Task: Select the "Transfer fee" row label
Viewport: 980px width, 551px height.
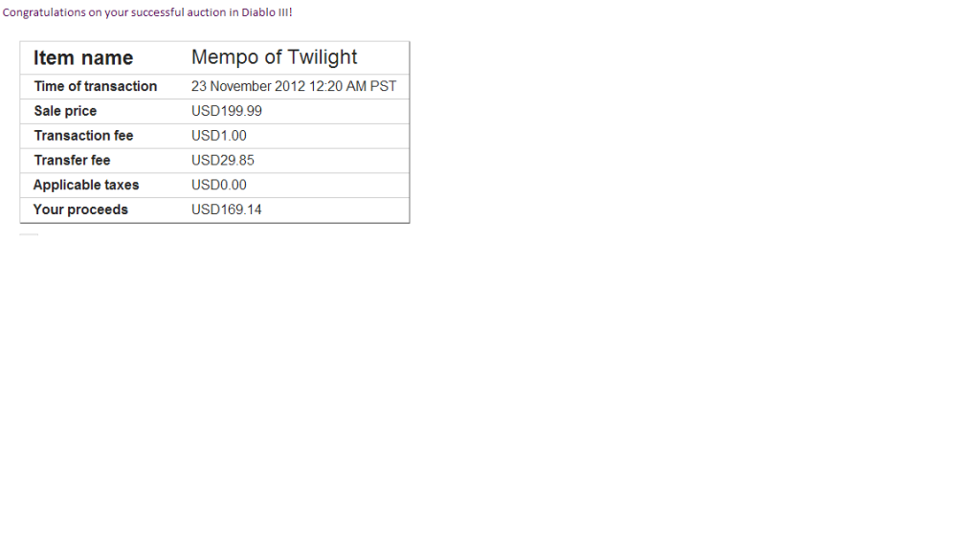Action: tap(72, 161)
